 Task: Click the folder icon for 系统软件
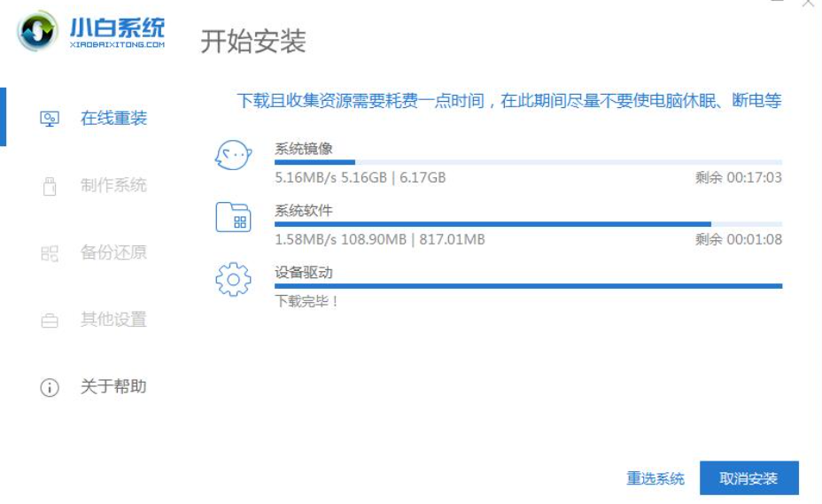pos(233,217)
